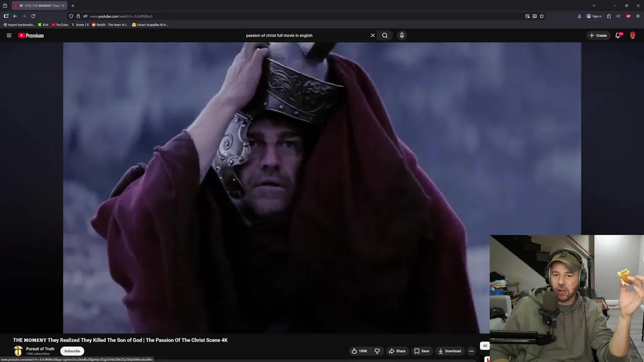Mute the tab via speaker icon

[21, 6]
